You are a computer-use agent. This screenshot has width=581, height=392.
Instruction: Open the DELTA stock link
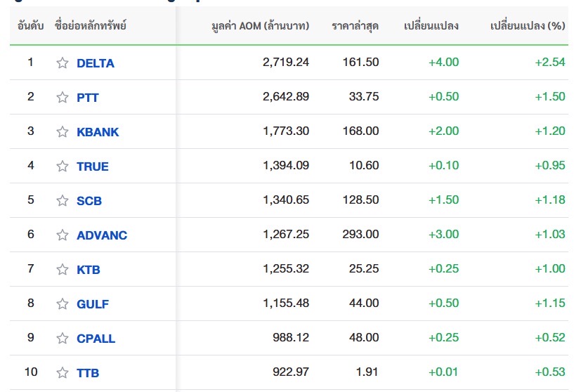[x=96, y=63]
